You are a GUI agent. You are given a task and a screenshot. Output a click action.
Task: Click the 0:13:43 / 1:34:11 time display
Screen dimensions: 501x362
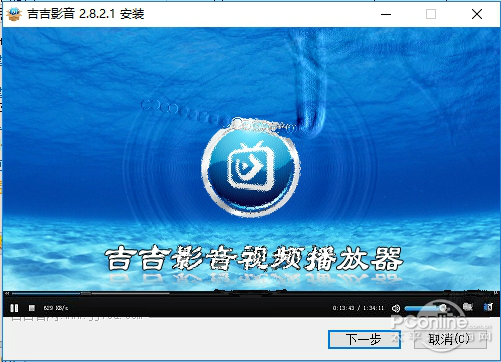[x=358, y=308]
